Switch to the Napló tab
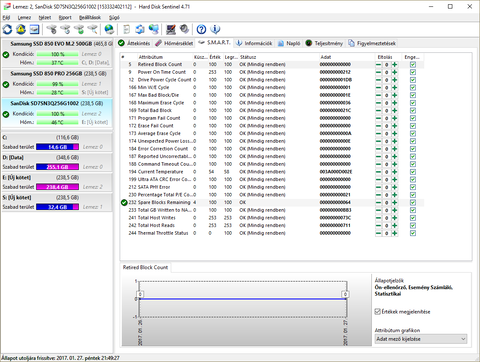Image resolution: width=480 pixels, height=362 pixels. point(289,43)
